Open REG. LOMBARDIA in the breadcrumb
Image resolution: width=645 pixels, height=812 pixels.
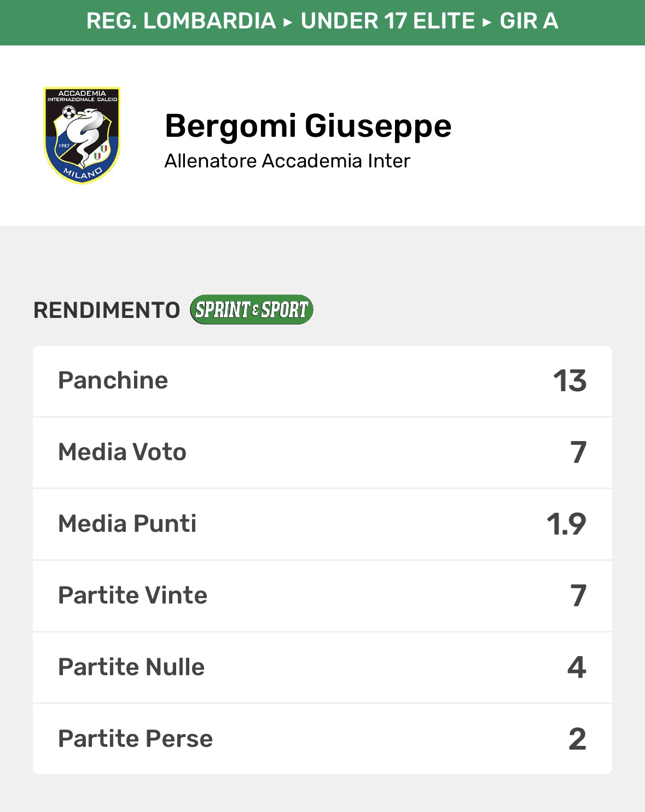click(x=181, y=21)
